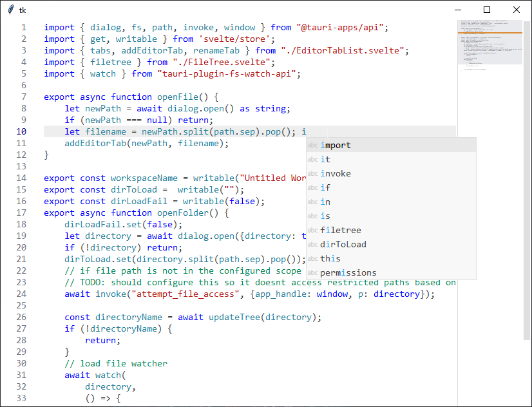Click the abc icon beside "dirToLoad" suggestion
The width and height of the screenshot is (532, 407).
coord(312,244)
